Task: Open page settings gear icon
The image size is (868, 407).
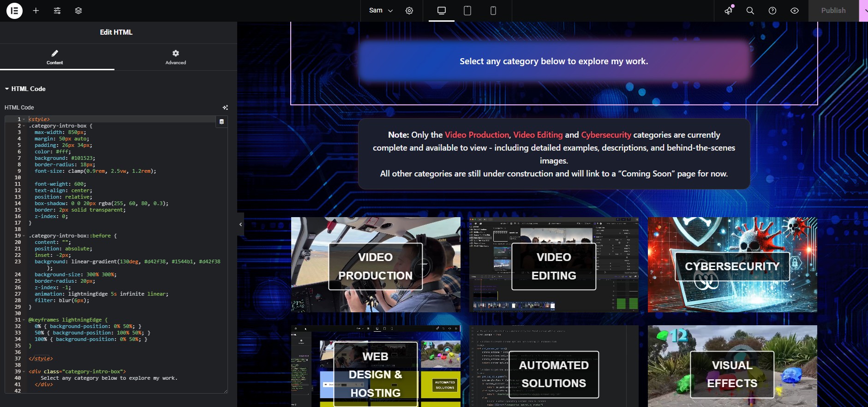Action: (x=409, y=11)
